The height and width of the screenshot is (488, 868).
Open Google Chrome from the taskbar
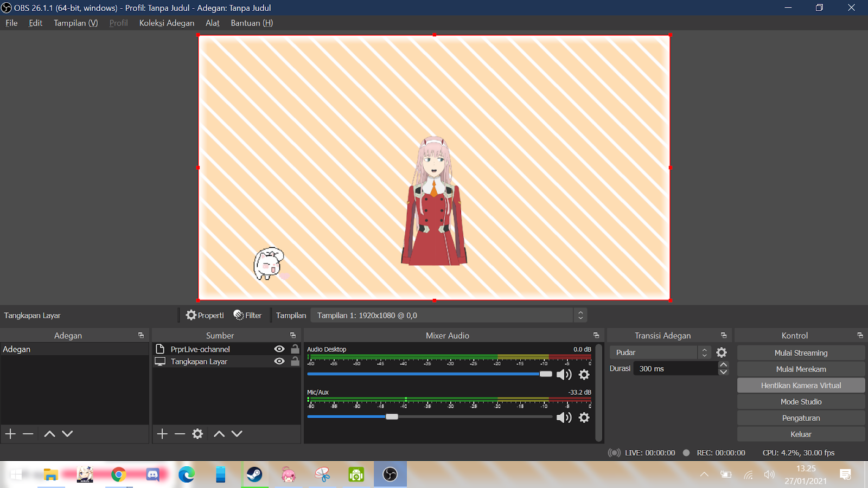click(119, 474)
